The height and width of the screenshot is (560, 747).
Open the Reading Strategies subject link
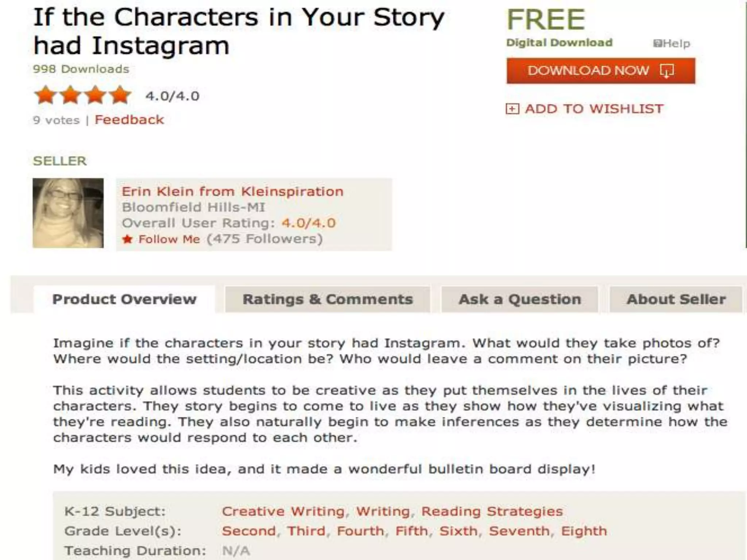tap(492, 511)
